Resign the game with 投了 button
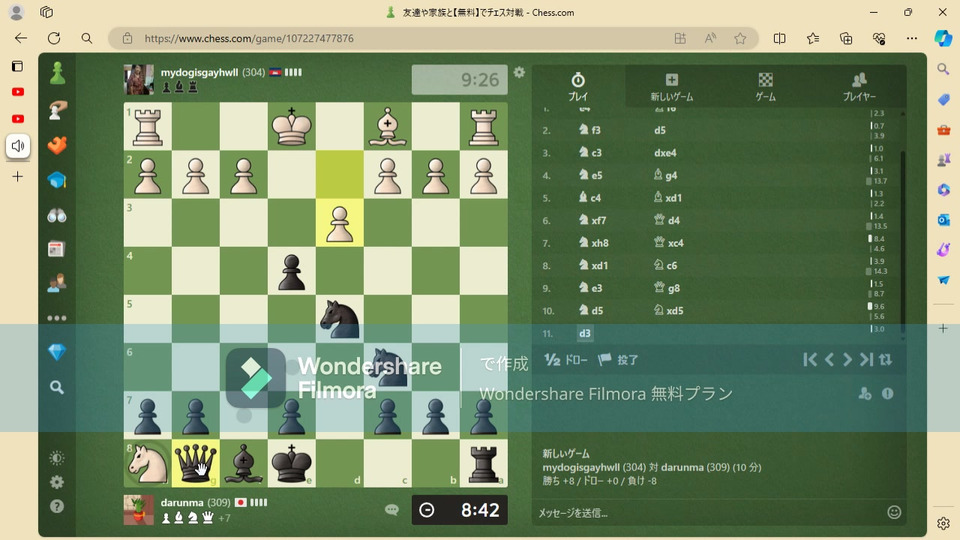The image size is (960, 540). pos(618,360)
